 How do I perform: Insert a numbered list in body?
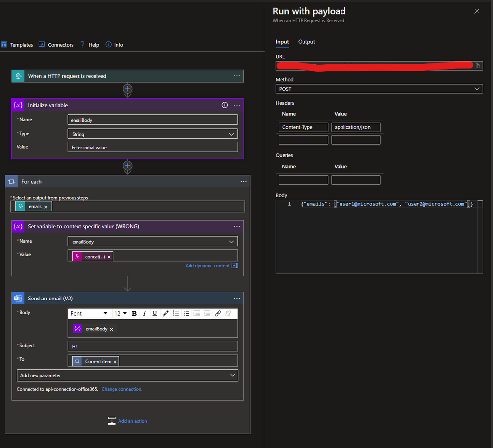[x=187, y=314]
